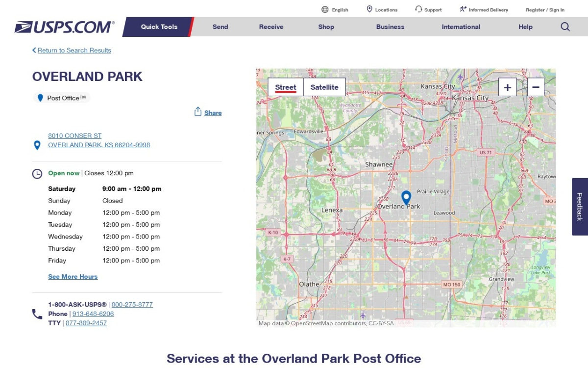Call the 800-275-8777 number link
588x368 pixels.
(132, 305)
